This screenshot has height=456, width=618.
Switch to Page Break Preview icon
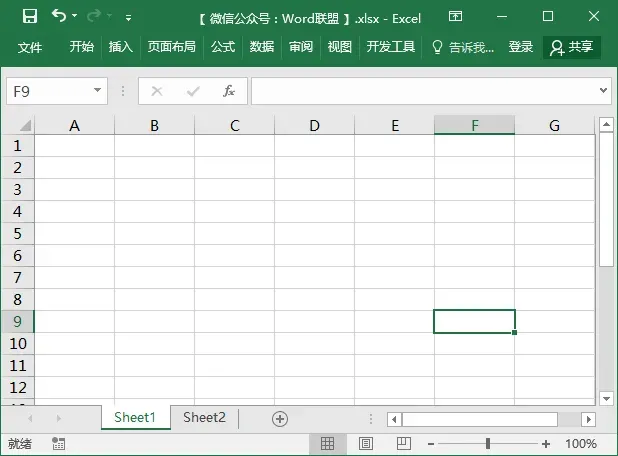coord(404,444)
